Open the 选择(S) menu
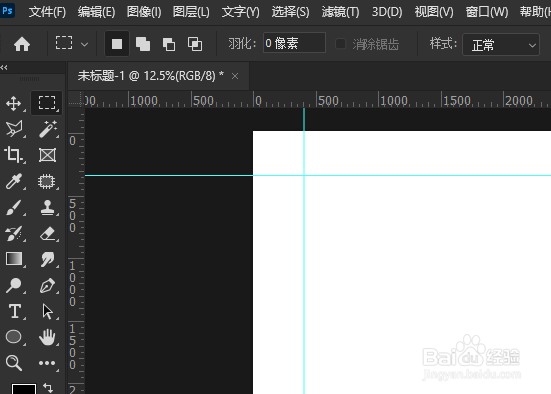This screenshot has width=551, height=394. click(291, 12)
